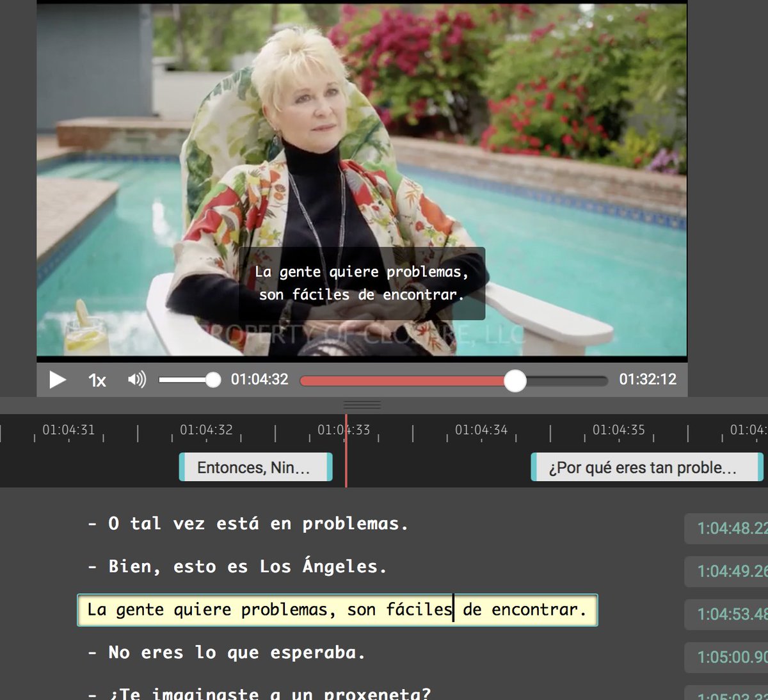Screen dimensions: 768x700
Task: Play the video
Action: [58, 380]
